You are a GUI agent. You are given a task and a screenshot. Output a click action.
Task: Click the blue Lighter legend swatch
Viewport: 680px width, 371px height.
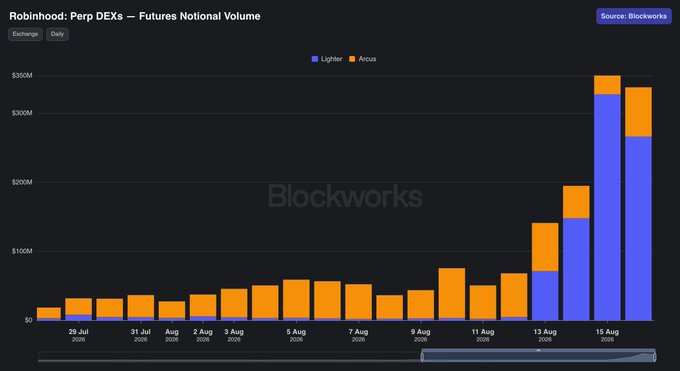click(x=315, y=59)
